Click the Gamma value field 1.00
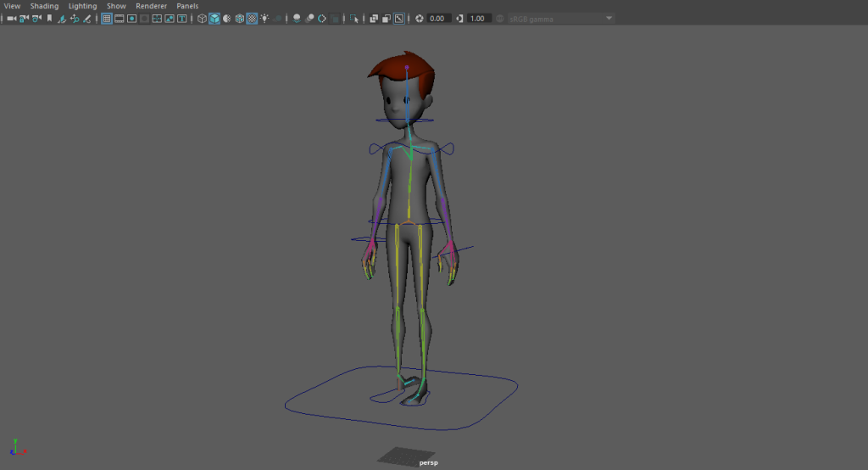 tap(478, 18)
